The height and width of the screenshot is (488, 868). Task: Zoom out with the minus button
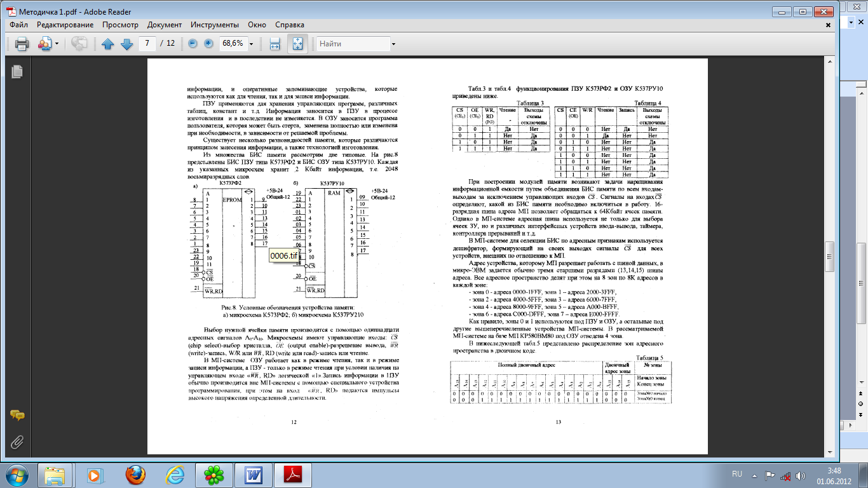(193, 44)
